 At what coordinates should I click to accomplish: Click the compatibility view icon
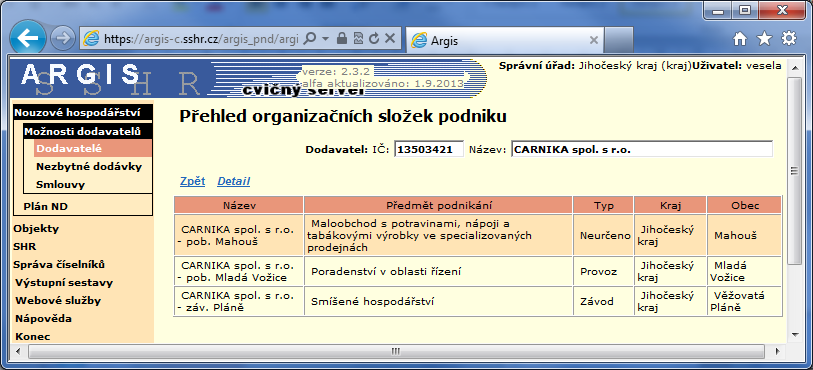coord(358,38)
